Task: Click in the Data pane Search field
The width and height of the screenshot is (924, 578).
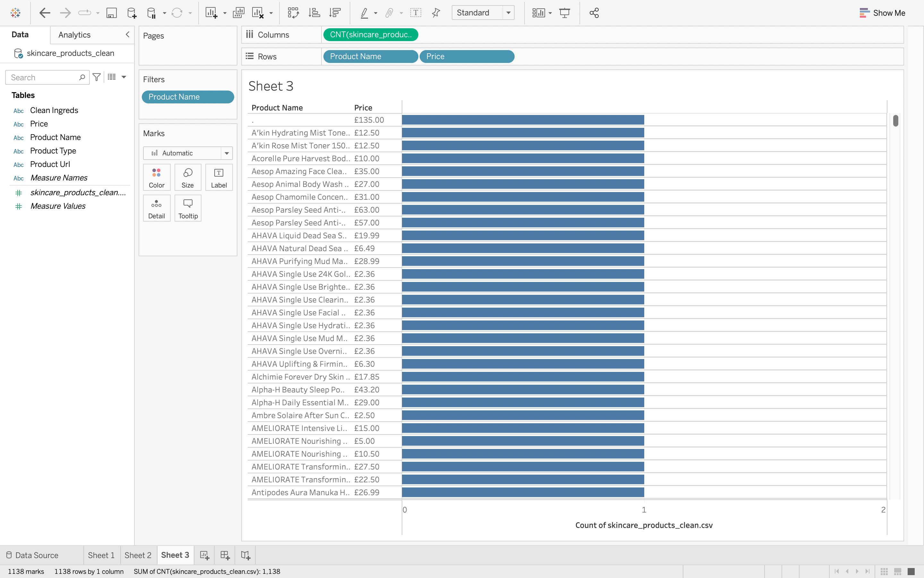Action: tap(47, 77)
